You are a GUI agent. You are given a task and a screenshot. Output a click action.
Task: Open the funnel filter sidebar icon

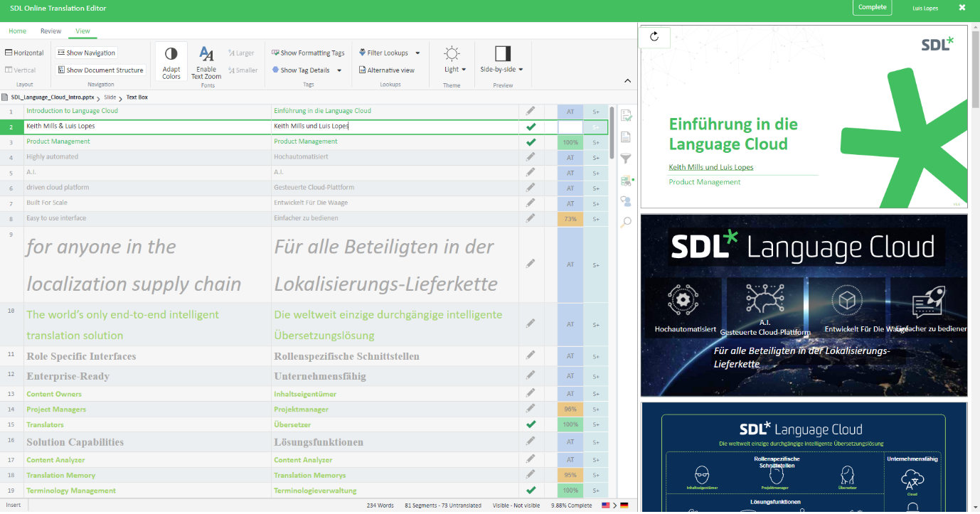coord(626,159)
